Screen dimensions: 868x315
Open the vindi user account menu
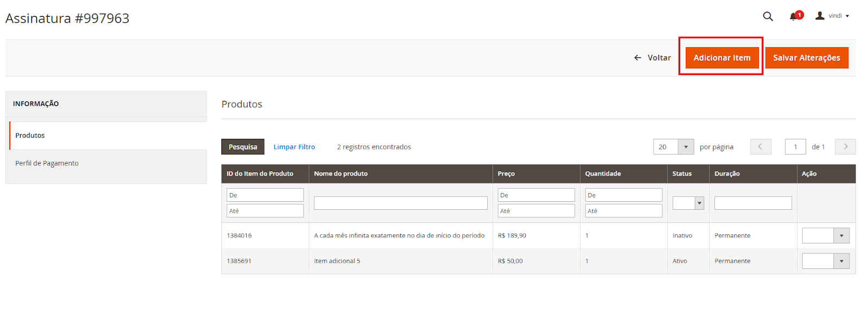coord(833,16)
